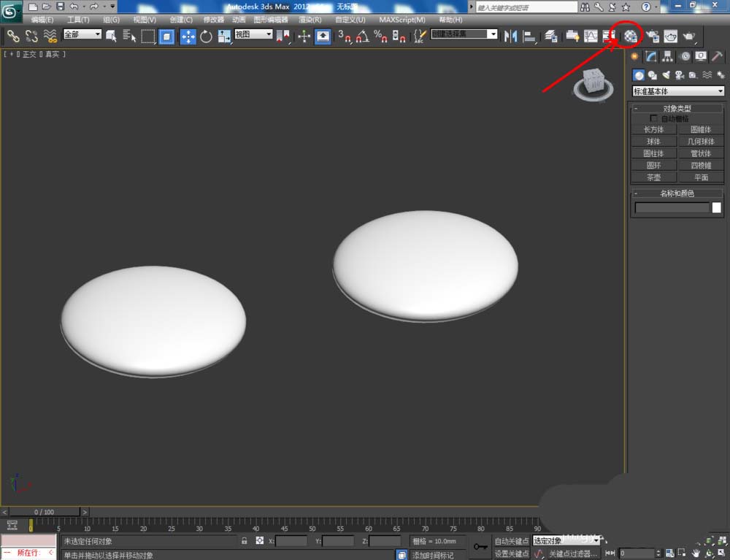
Task: Open the 渲染(R) menu
Action: point(310,20)
